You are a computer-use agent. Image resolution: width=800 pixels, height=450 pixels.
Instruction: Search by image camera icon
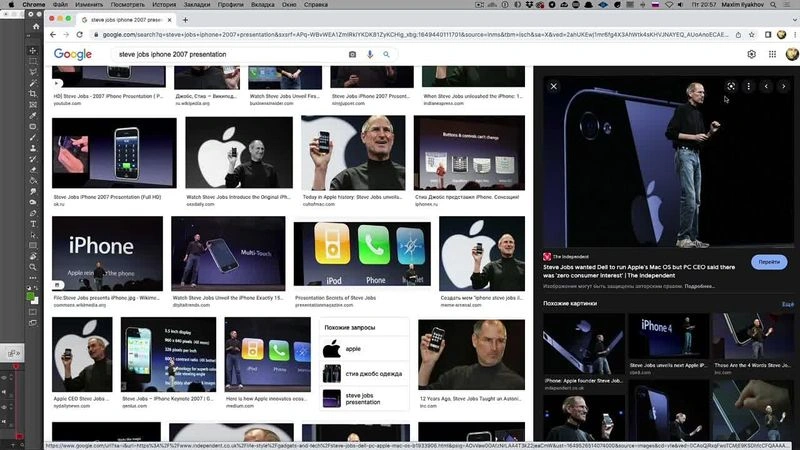point(352,54)
